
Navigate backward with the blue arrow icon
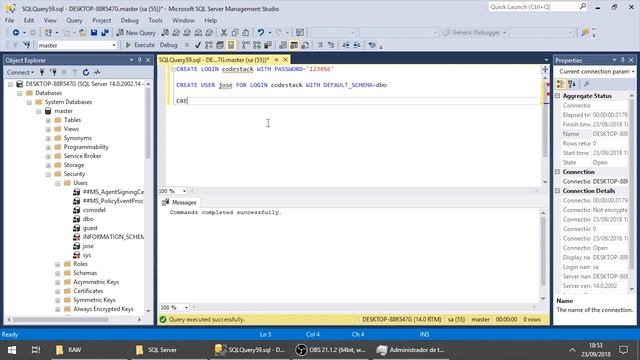click(x=16, y=33)
